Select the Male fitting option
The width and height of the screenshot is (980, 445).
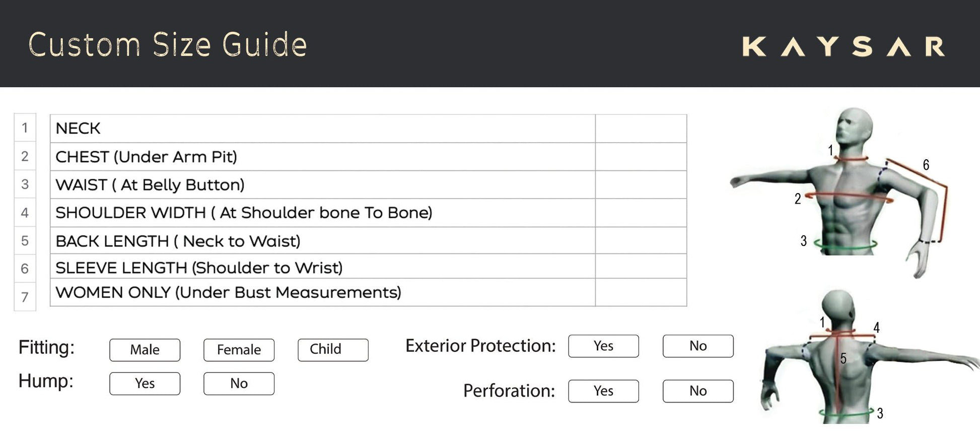pos(145,350)
